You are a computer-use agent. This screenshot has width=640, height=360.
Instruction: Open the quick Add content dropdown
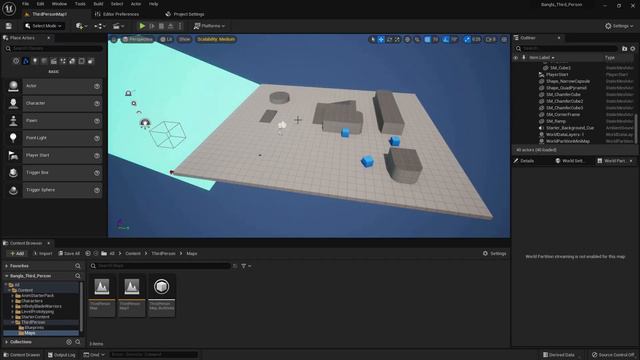pyautogui.click(x=82, y=26)
